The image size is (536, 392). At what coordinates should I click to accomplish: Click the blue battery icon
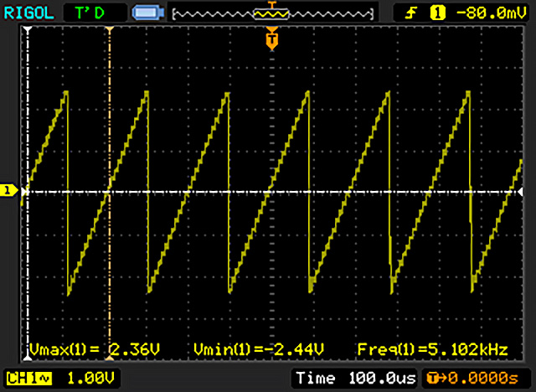(147, 13)
